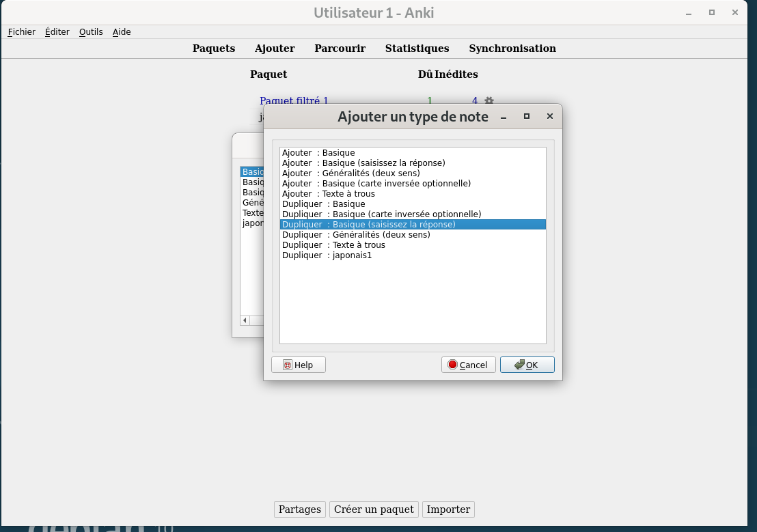Maximize the Ajouter un type de note dialog
757x532 pixels.
[x=526, y=117]
